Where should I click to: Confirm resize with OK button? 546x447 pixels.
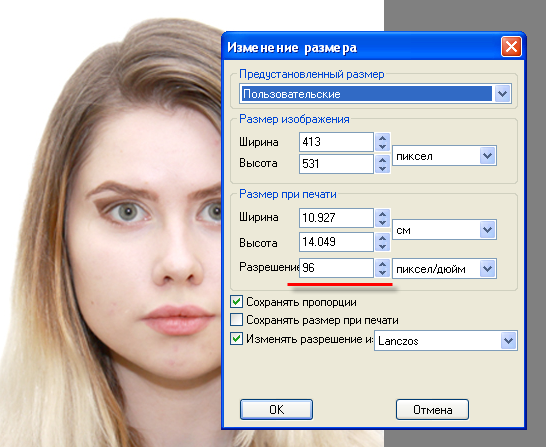(x=276, y=409)
